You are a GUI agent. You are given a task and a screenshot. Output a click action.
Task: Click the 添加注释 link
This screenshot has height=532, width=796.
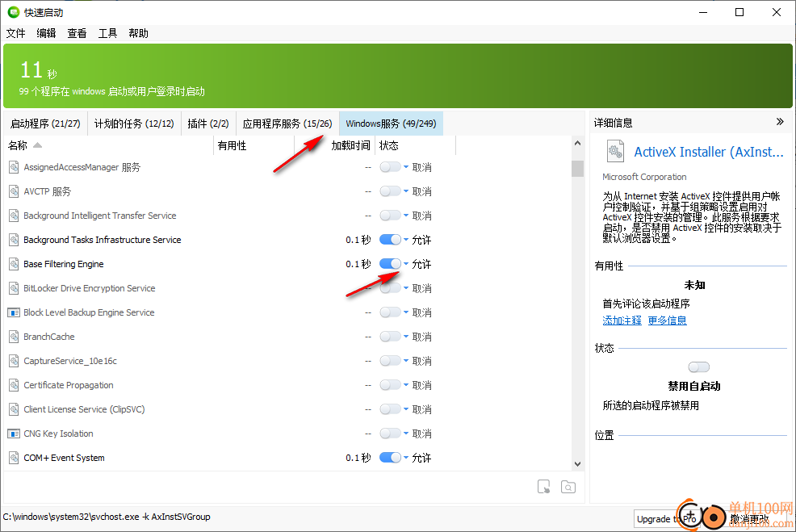[x=622, y=320]
